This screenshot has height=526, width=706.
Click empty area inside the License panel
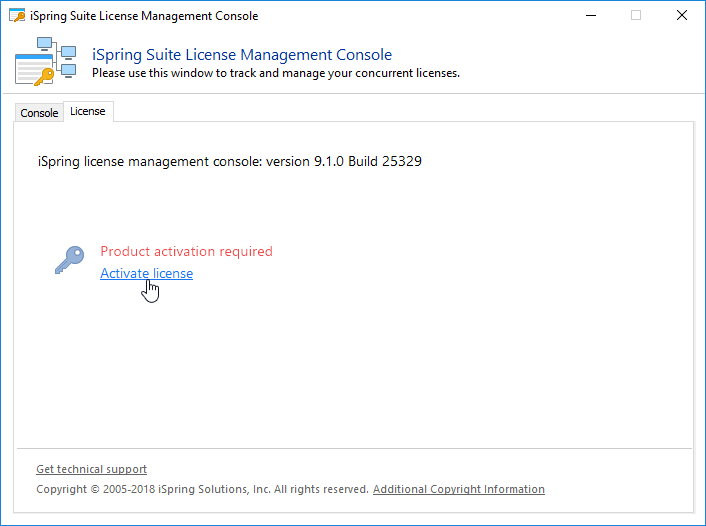click(420, 360)
